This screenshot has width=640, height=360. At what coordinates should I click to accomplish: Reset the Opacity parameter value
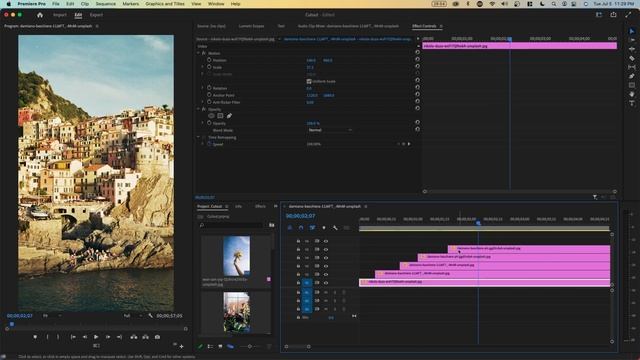coord(417,123)
